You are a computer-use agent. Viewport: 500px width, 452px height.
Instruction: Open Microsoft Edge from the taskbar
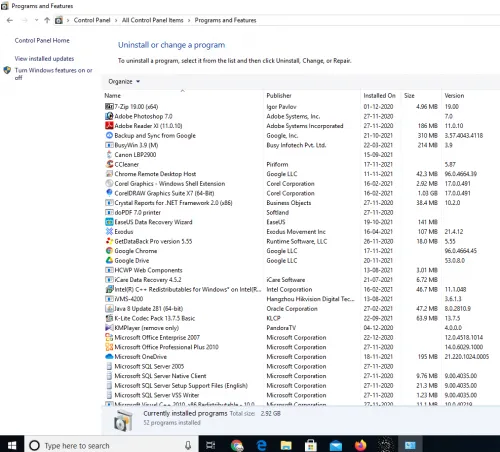[262, 445]
